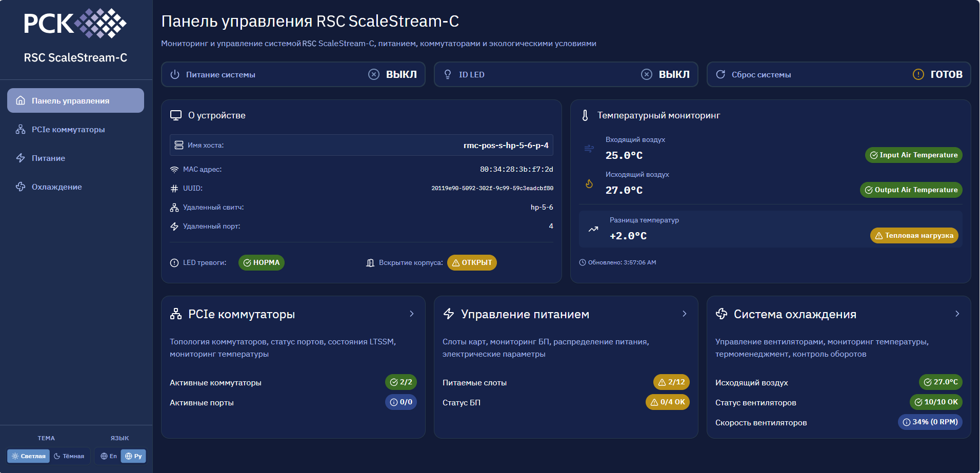Click the lightbulb ID LED icon
980x473 pixels.
click(448, 74)
